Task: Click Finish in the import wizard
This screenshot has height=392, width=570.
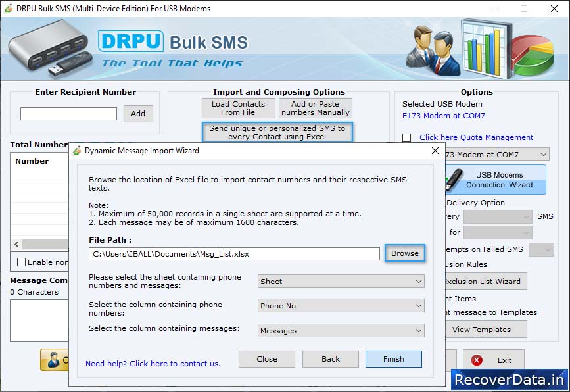Action: pos(394,359)
